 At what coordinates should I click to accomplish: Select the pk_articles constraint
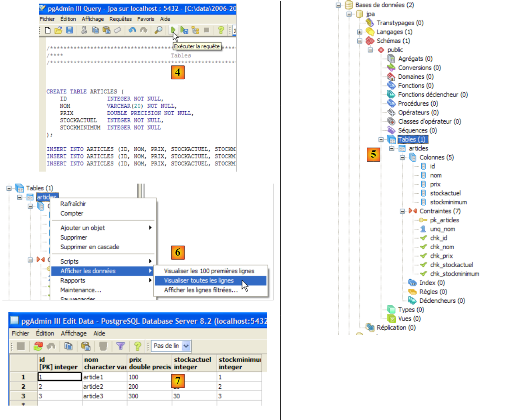pyautogui.click(x=444, y=220)
